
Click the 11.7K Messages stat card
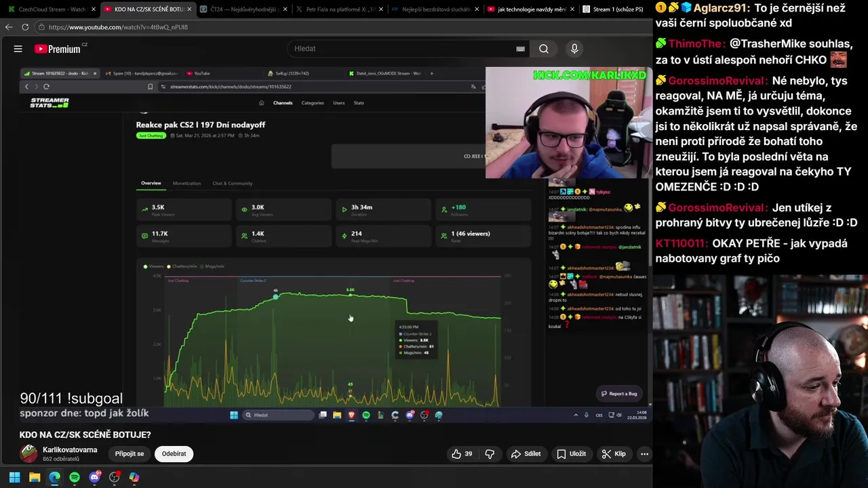pos(184,236)
